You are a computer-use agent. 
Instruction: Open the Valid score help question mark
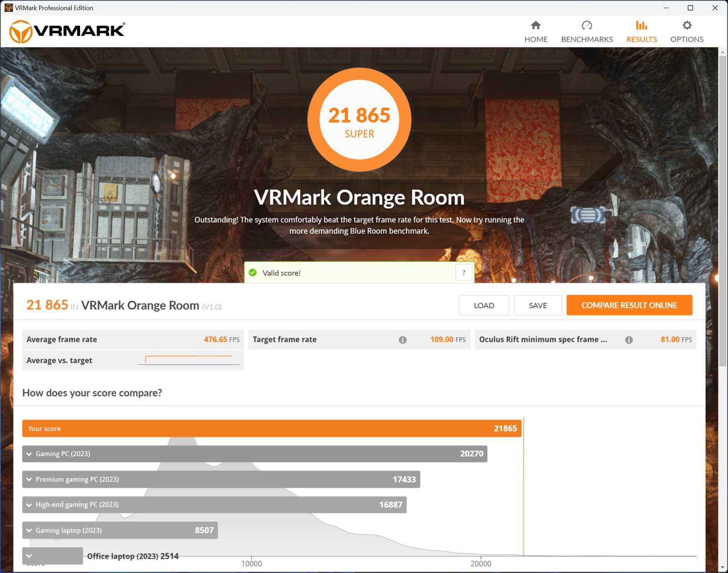coord(464,273)
